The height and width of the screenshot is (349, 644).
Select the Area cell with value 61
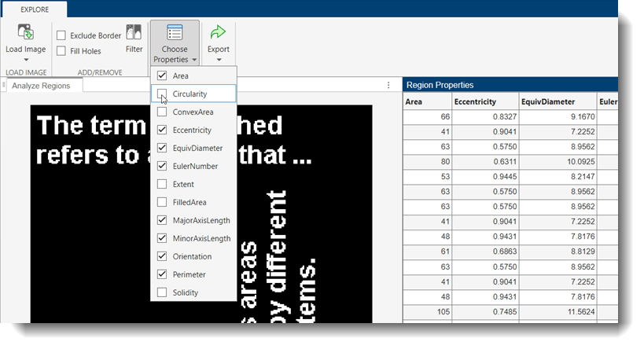click(427, 252)
